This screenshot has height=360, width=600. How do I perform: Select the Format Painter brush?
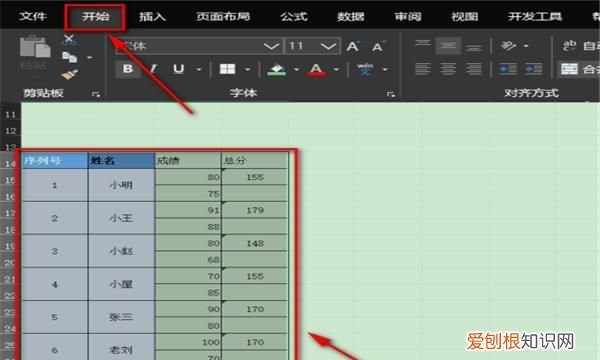[70, 75]
